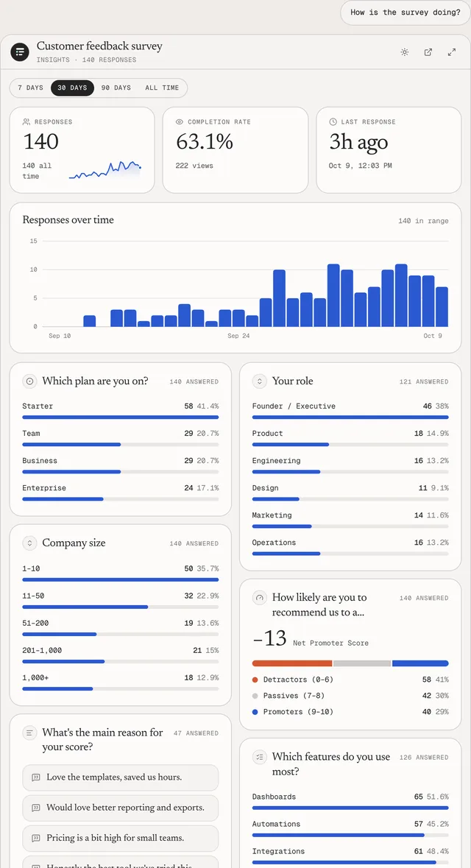The image size is (471, 868).
Task: Click the '11-50' company size row
Action: click(x=121, y=600)
